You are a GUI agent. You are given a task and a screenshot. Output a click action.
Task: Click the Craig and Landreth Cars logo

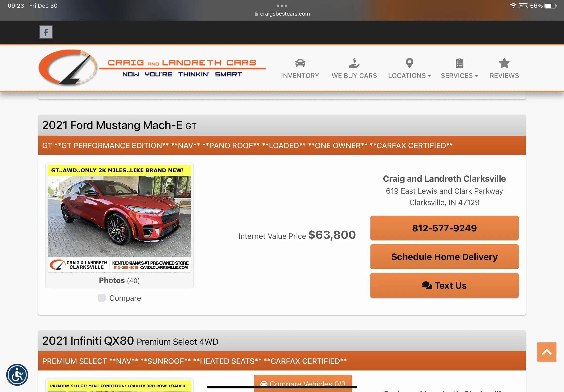[152, 68]
